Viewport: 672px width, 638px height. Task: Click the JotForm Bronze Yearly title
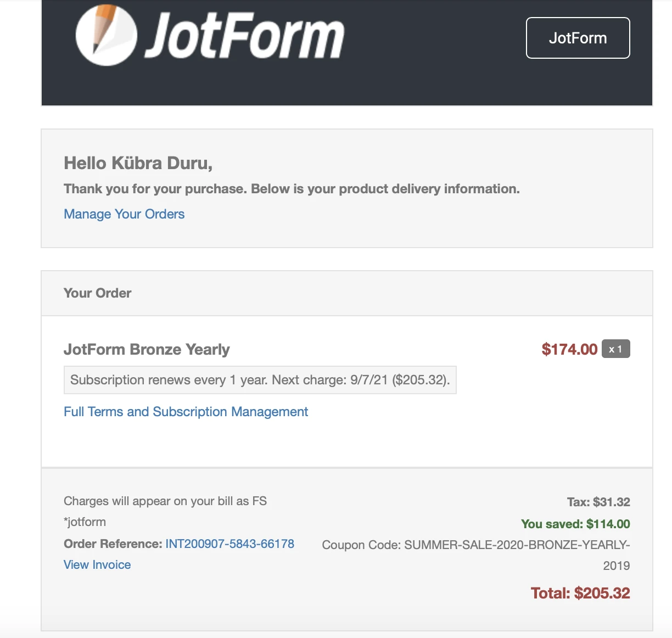click(147, 349)
